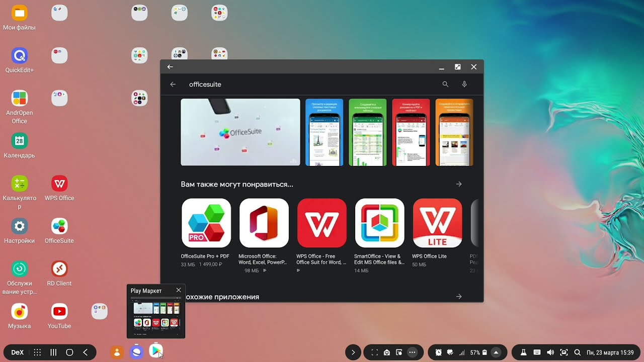Open Samsung Internet in taskbar
This screenshot has width=644, height=362.
(x=136, y=352)
